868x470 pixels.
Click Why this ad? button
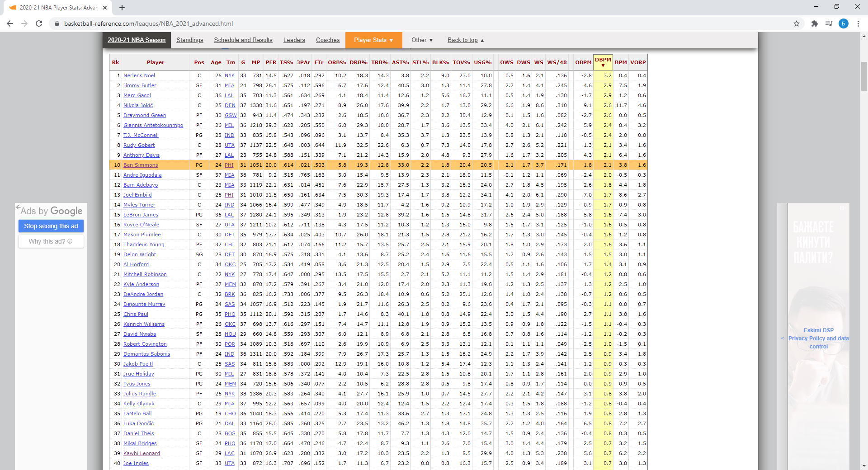51,241
